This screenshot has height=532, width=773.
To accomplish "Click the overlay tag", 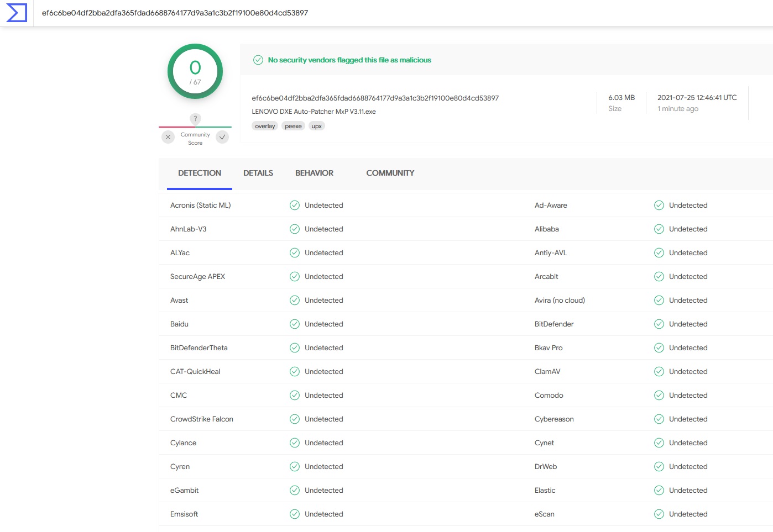I will tap(265, 127).
